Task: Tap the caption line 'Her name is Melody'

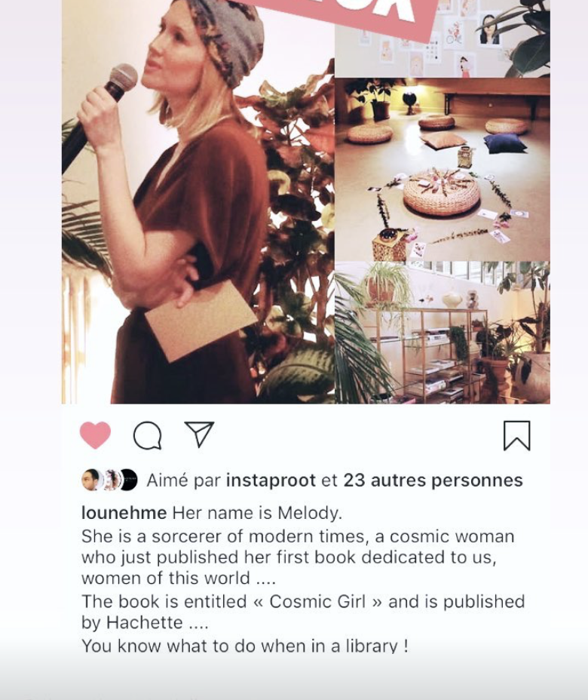Action: pos(257,512)
